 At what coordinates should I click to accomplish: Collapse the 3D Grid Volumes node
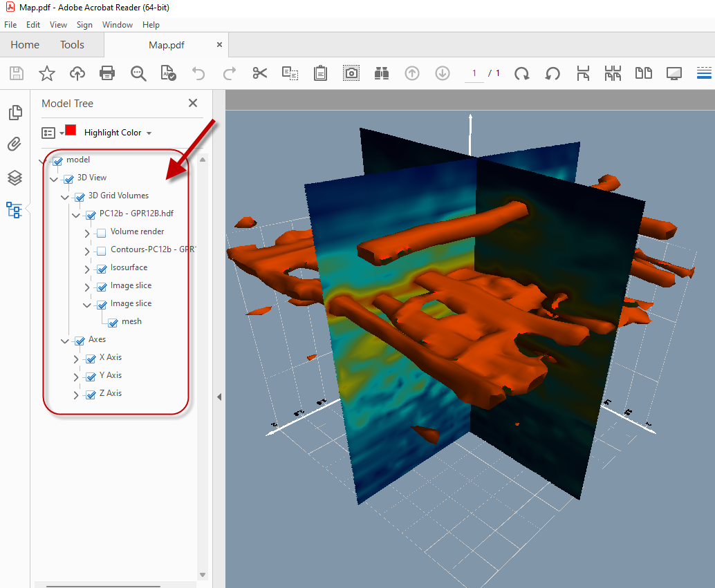point(65,197)
